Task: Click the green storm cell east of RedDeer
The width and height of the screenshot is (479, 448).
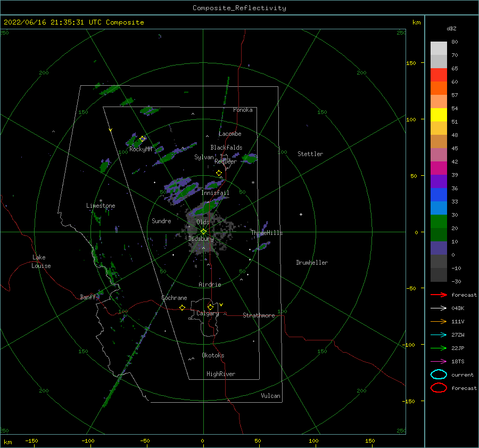Action: (250, 158)
